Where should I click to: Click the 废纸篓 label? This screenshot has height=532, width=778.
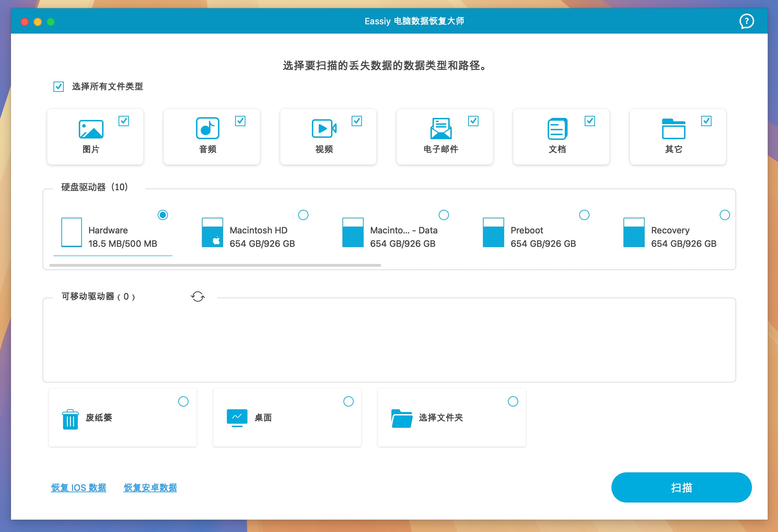click(x=99, y=418)
